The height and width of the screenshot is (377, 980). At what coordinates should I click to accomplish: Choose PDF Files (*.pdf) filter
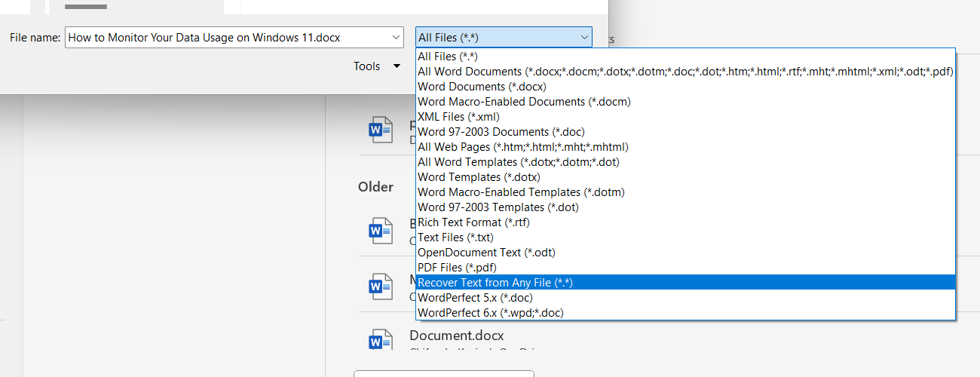click(685, 268)
